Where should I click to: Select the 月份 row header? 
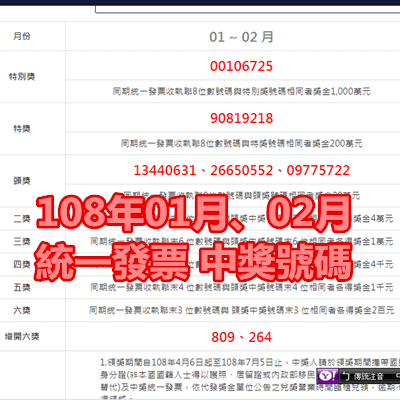(x=22, y=36)
